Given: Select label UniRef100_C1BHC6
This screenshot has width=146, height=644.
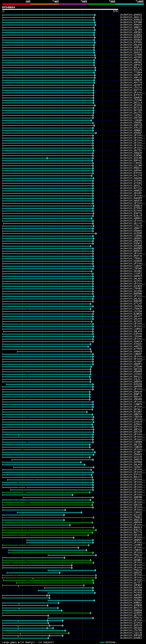Looking at the screenshot, I should pyautogui.click(x=131, y=329).
